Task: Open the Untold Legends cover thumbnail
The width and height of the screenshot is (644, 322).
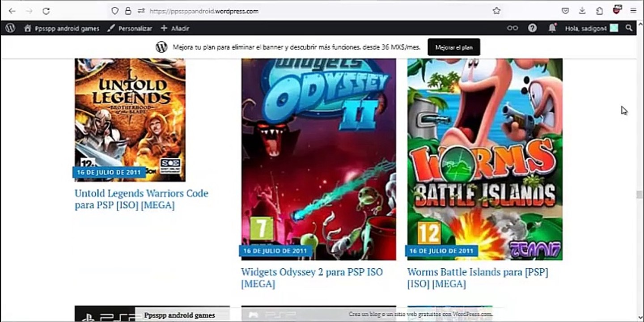Action: pos(130,120)
